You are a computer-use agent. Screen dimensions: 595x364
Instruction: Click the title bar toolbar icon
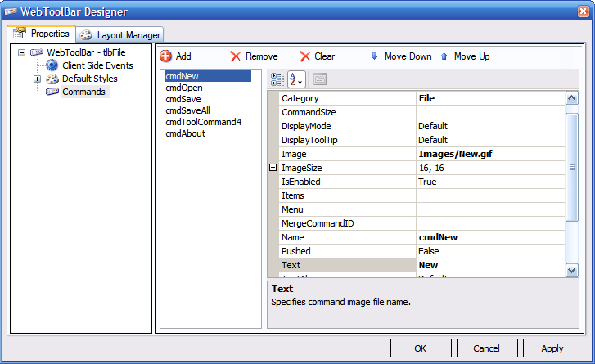[x=11, y=11]
